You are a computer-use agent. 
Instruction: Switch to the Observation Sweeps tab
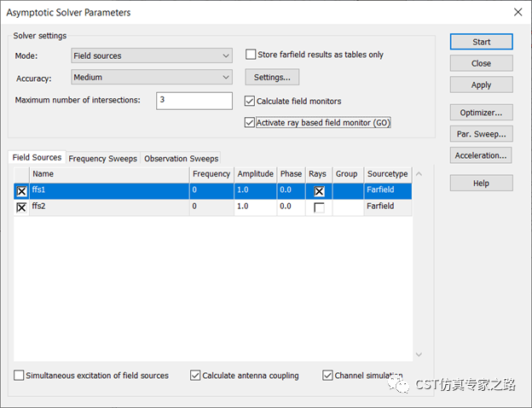(x=181, y=159)
